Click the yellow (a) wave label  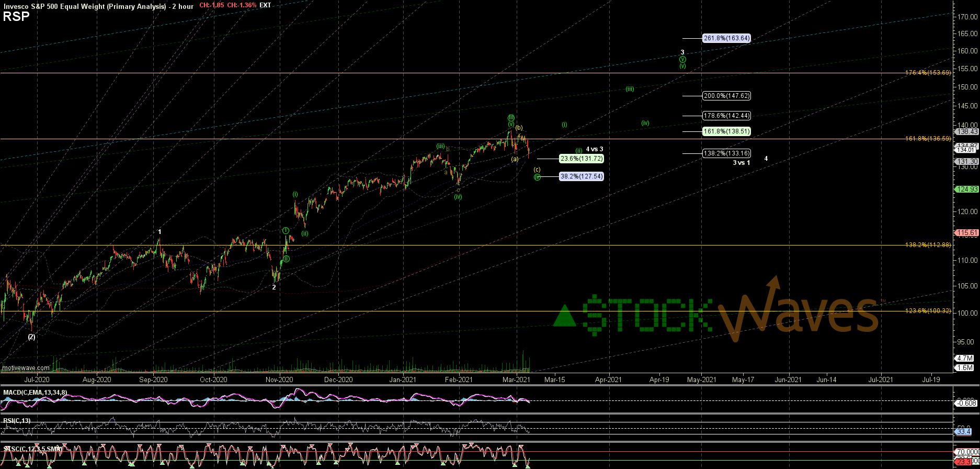pos(515,159)
